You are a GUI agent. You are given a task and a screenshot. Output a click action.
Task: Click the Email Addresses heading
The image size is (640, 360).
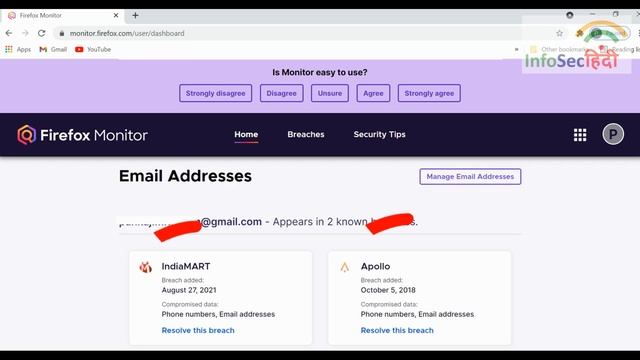pos(185,176)
